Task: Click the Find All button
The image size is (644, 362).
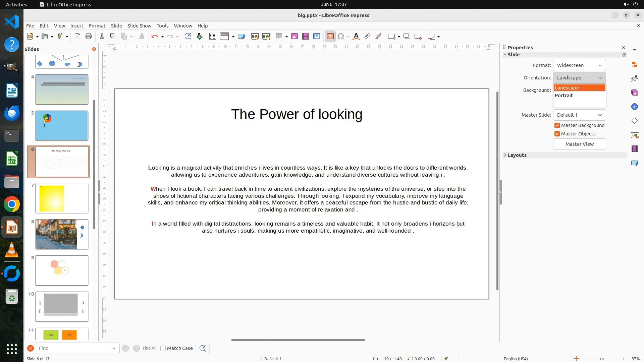Action: point(149,348)
